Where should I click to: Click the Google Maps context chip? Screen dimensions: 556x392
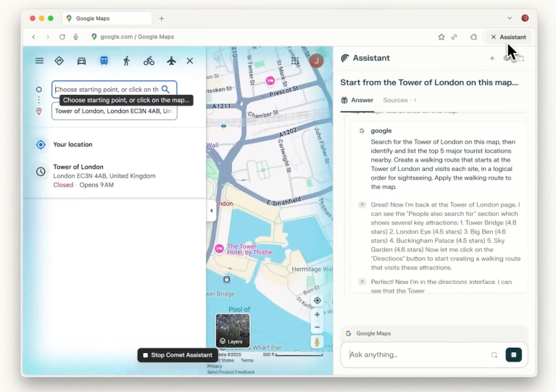pyautogui.click(x=369, y=333)
